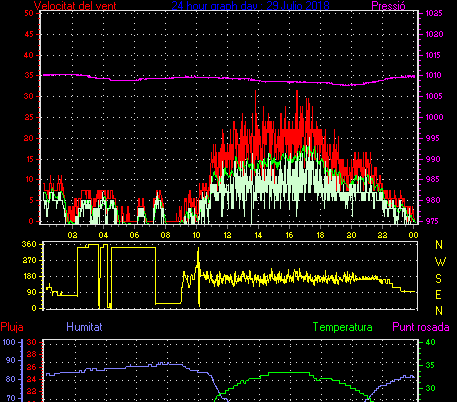Click the 'Pressió' axis title
This screenshot has width=457, height=402.
click(388, 5)
